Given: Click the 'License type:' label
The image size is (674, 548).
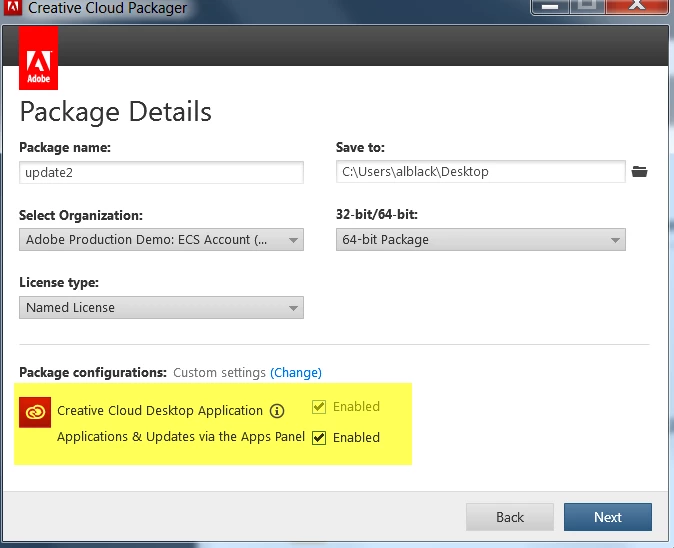Looking at the screenshot, I should pyautogui.click(x=59, y=282).
